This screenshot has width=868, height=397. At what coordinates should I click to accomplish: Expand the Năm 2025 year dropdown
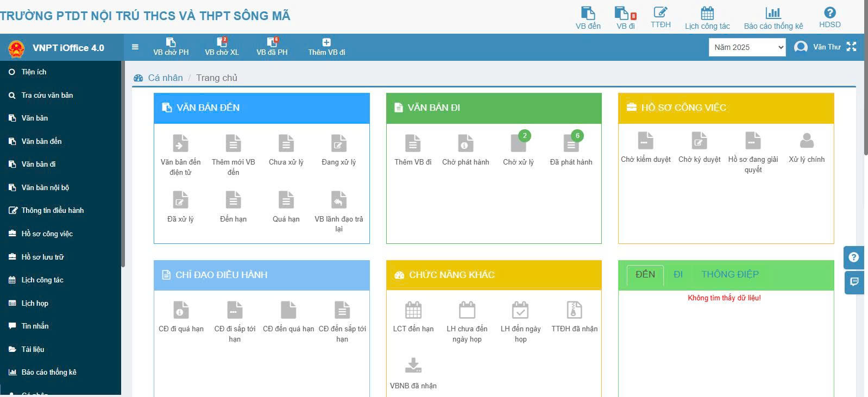[x=747, y=48]
